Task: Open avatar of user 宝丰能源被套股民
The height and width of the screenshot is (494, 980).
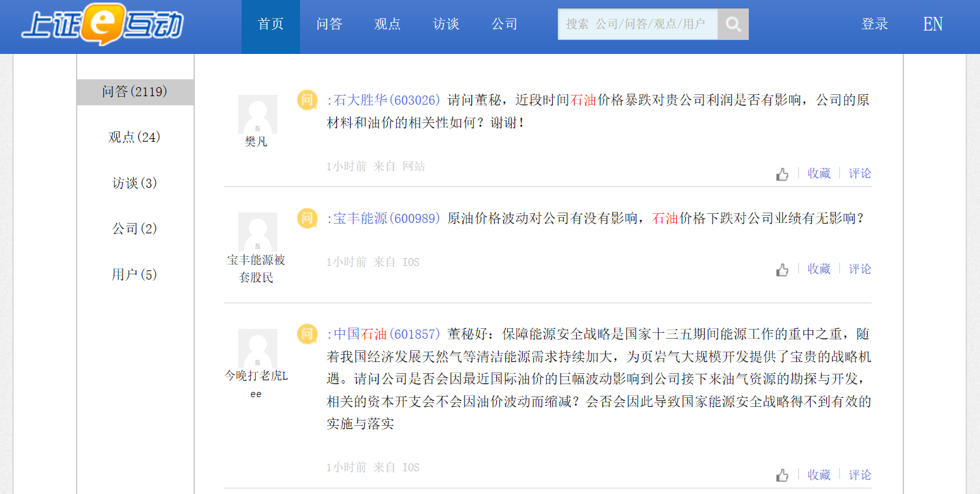Action: click(258, 232)
